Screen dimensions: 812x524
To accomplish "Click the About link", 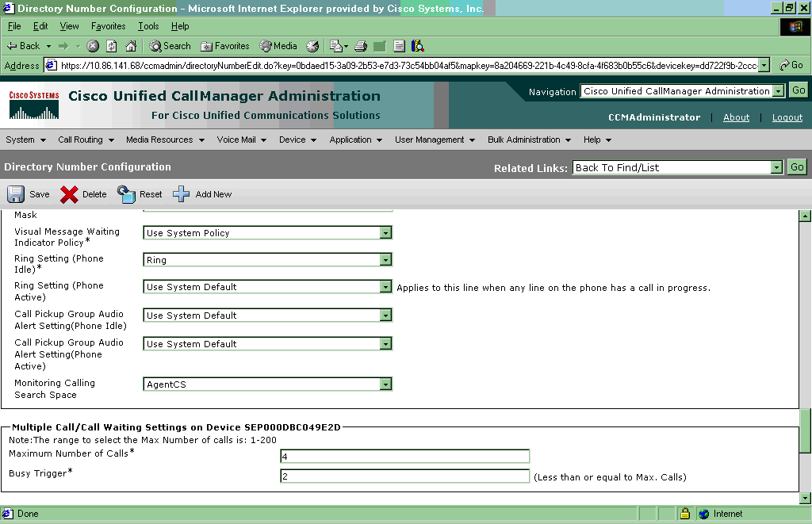I will coord(736,117).
